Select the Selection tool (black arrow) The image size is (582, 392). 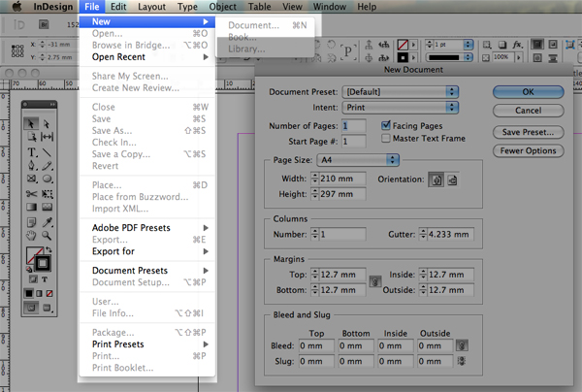tap(31, 123)
